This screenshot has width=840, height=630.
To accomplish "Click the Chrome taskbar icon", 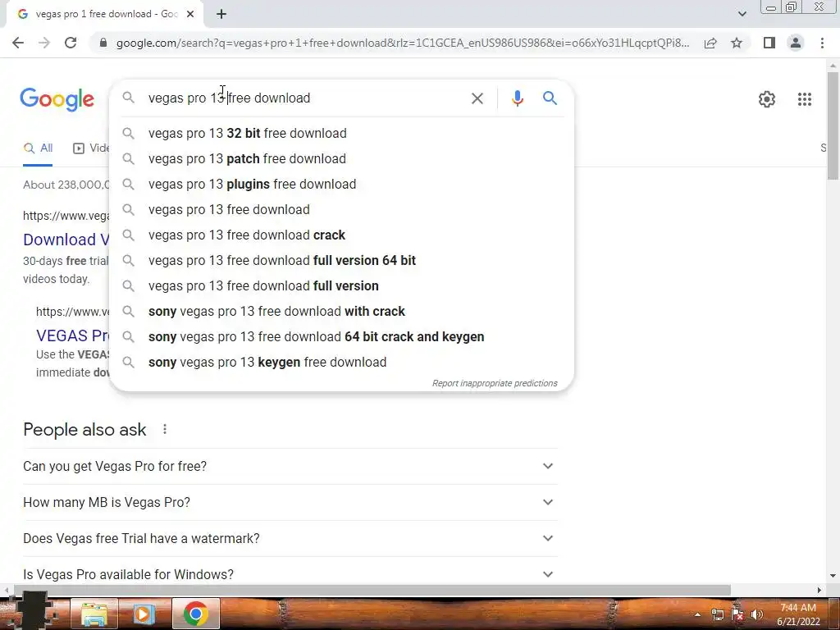I will [195, 614].
